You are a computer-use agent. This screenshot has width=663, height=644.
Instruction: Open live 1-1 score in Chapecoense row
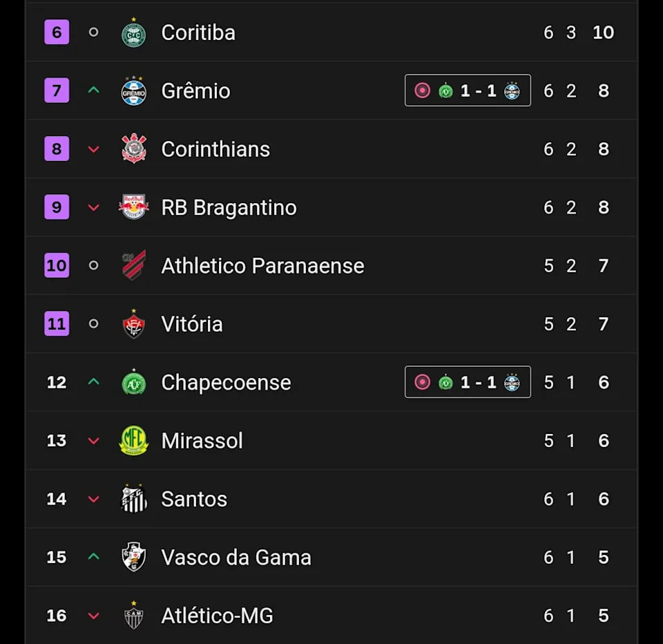point(468,382)
